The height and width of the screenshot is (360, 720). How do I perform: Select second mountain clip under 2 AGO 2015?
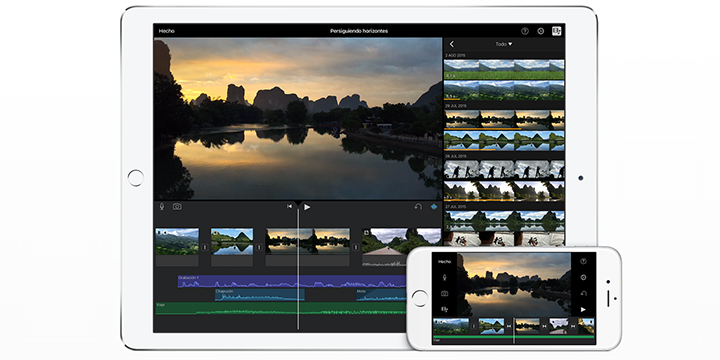click(x=504, y=90)
